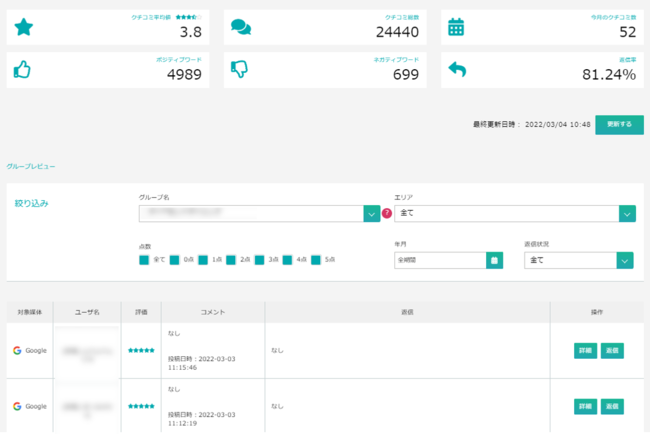Click the calendar icon for this month's reviews
650x434 pixels.
tap(456, 28)
